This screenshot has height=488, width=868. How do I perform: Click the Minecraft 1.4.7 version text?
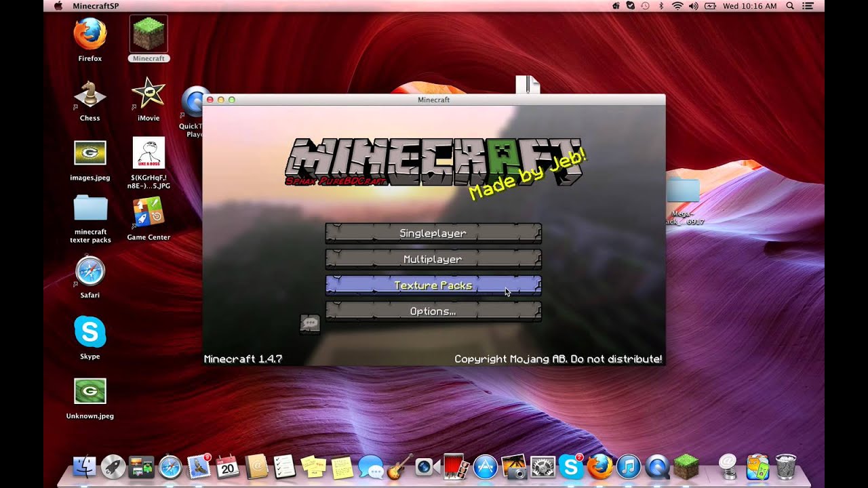tap(243, 359)
